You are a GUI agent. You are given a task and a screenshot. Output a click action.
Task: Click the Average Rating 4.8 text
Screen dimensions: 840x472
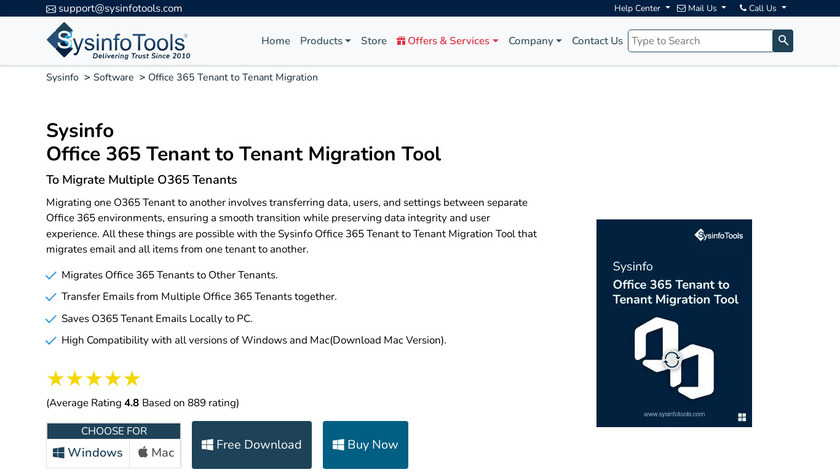(x=142, y=403)
